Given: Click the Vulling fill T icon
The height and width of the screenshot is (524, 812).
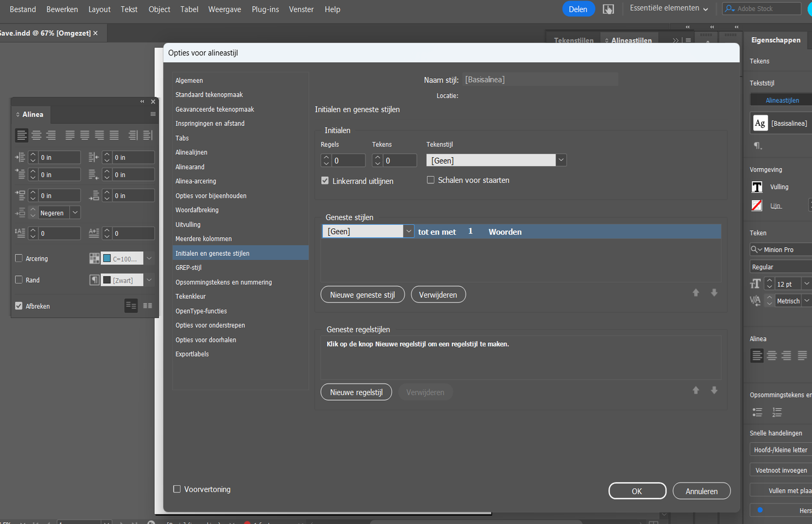Looking at the screenshot, I should [757, 187].
